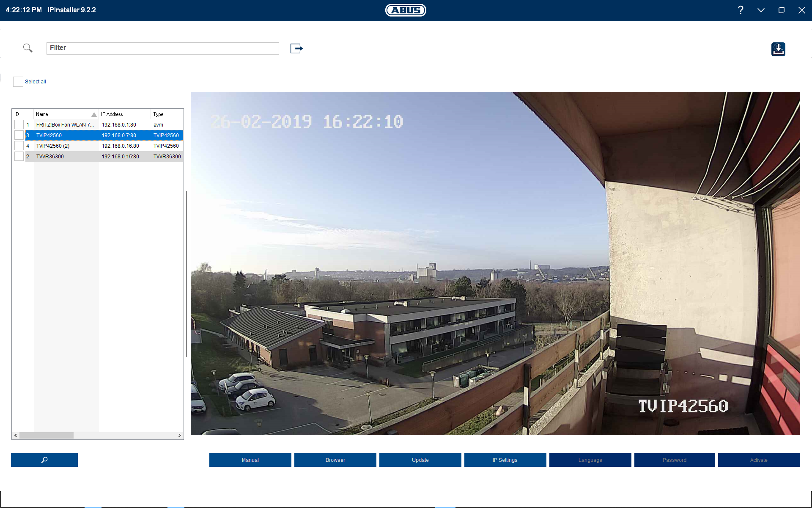Click into the Filter text field
812x508 pixels.
coord(163,48)
